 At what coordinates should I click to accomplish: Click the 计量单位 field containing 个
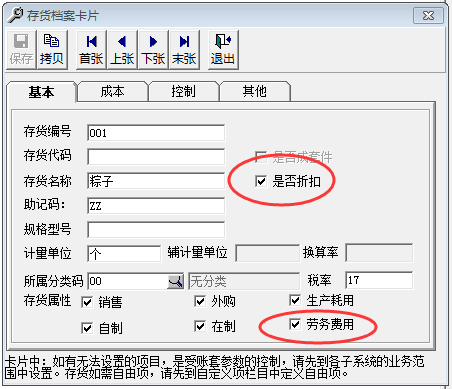click(x=124, y=254)
